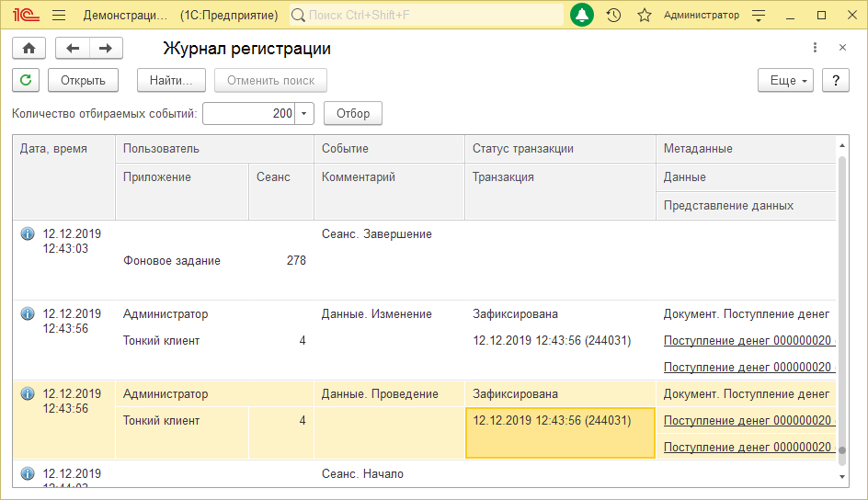Click Комментарий column header

389,191
